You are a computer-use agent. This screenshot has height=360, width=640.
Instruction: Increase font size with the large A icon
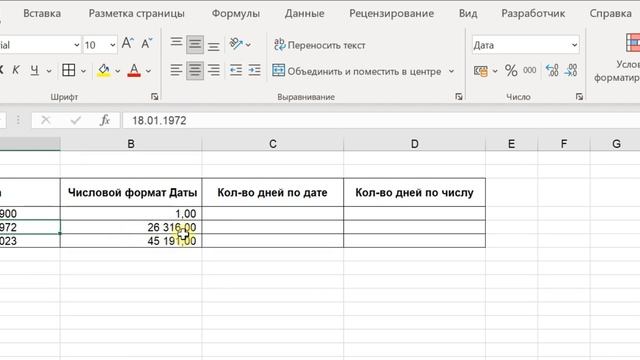(127, 43)
